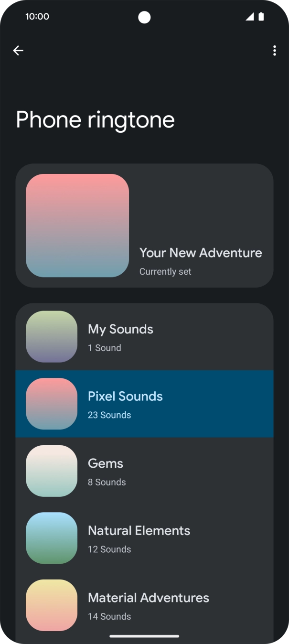Tap the navigation handle at screen bottom
Screen dimensions: 289x644
pyautogui.click(x=144, y=636)
